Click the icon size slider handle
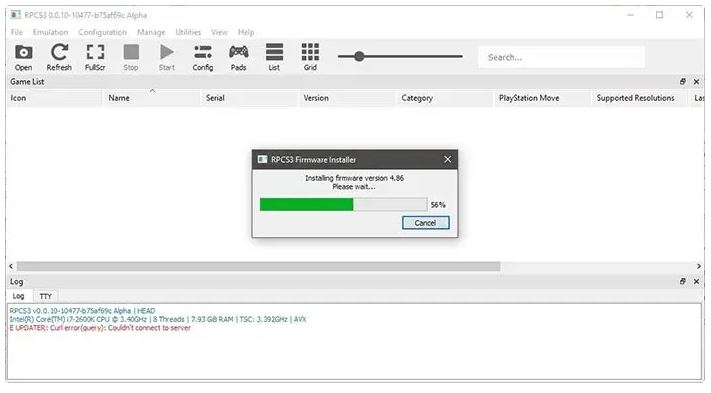Image resolution: width=711 pixels, height=393 pixels. [359, 56]
